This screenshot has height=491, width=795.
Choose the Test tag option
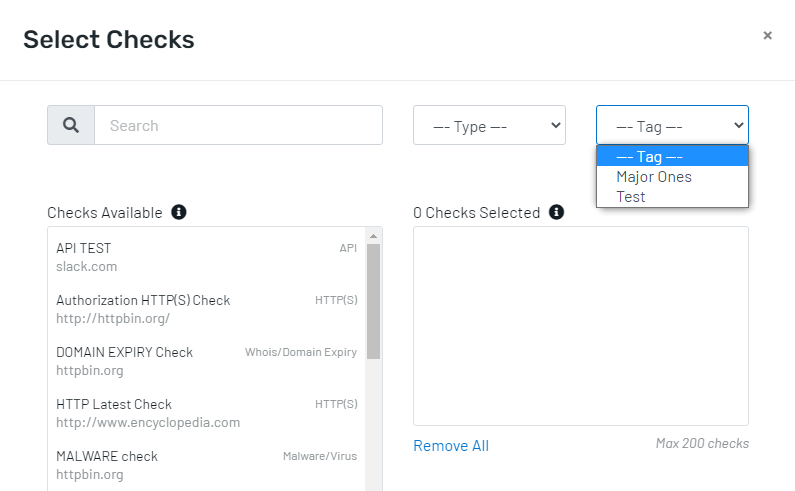point(672,197)
